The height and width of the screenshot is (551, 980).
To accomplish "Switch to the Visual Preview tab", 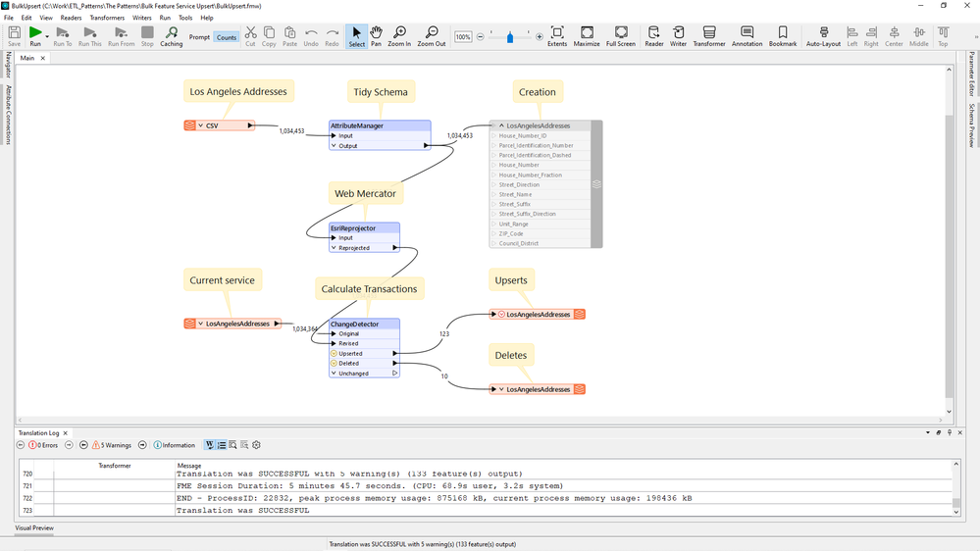I will pyautogui.click(x=34, y=528).
